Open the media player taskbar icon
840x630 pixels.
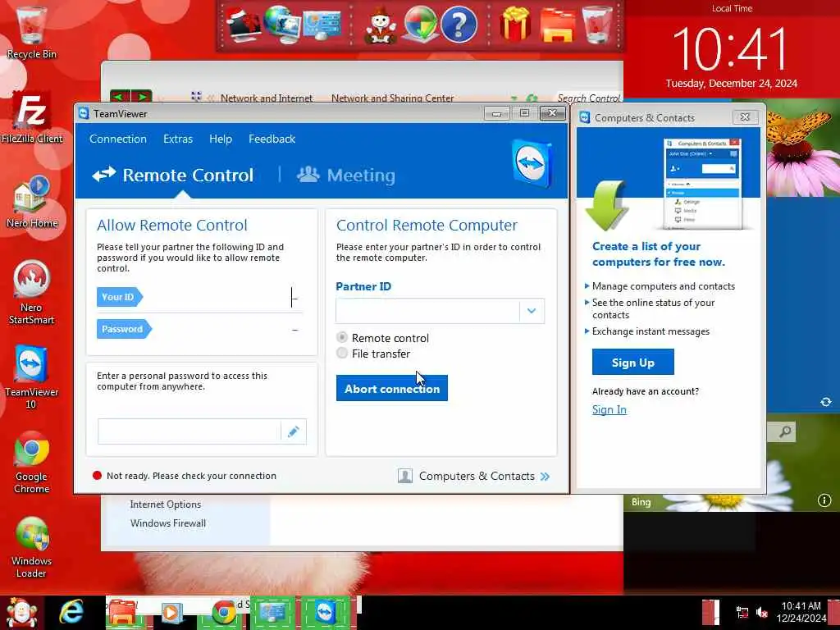[171, 613]
